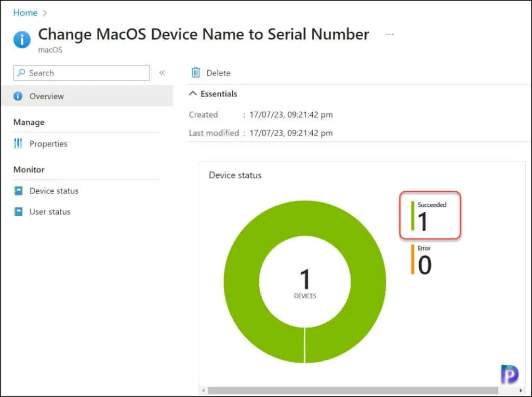The image size is (532, 397).
Task: Select Overview in the side menu
Action: click(87, 96)
